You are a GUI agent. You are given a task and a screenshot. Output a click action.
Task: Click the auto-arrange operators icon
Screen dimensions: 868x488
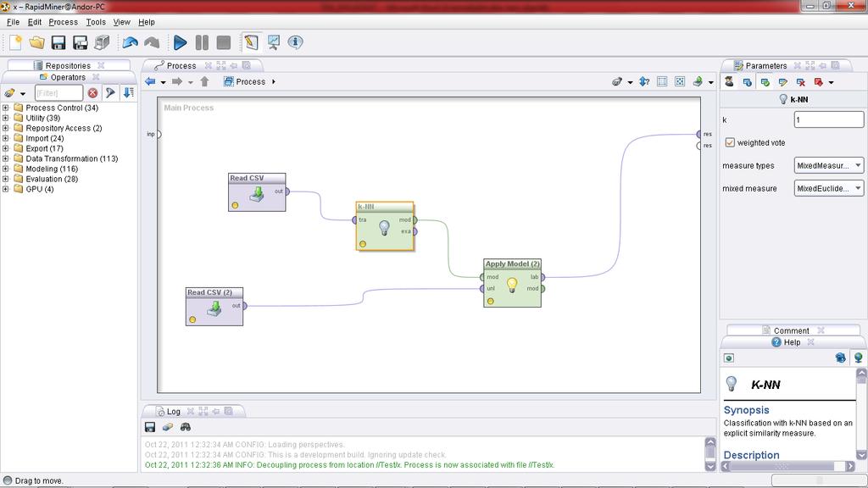click(x=662, y=82)
